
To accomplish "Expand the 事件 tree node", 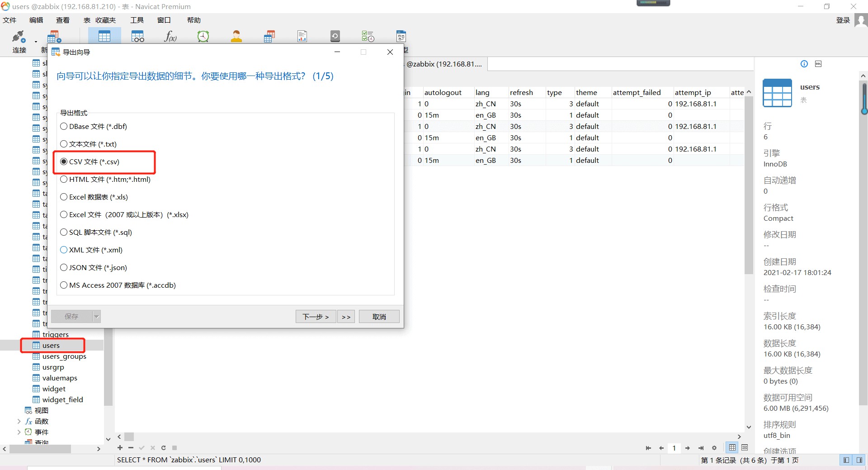I will click(19, 432).
